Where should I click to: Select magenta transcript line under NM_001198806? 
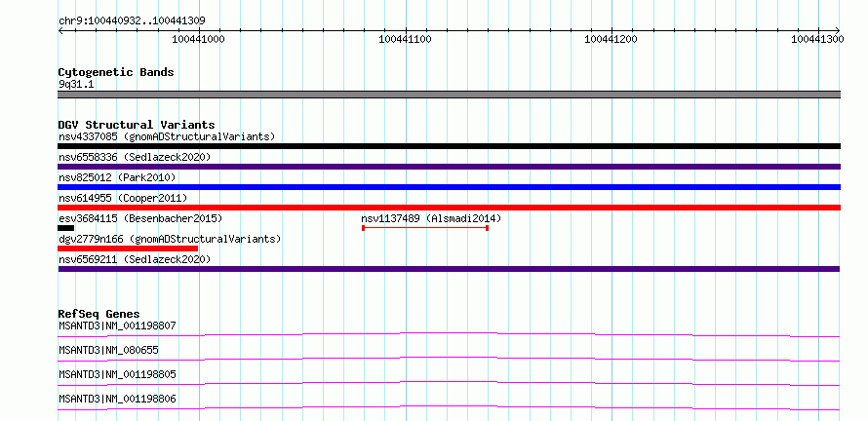449,407
